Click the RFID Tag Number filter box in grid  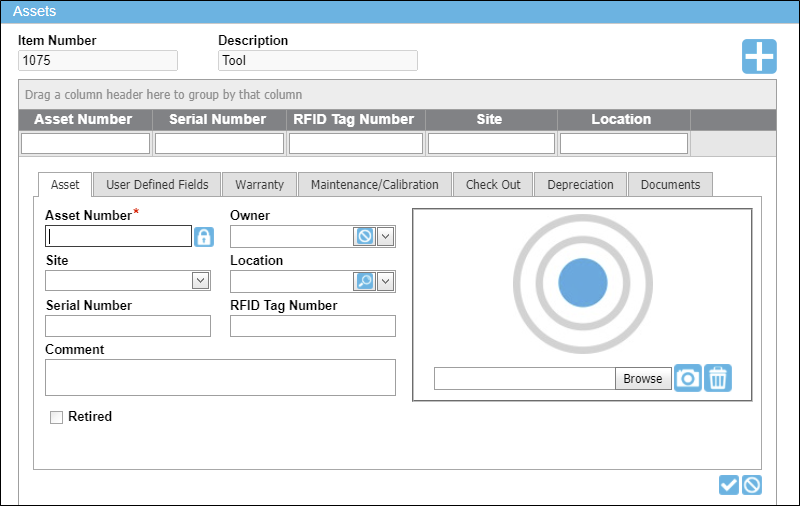coord(356,143)
